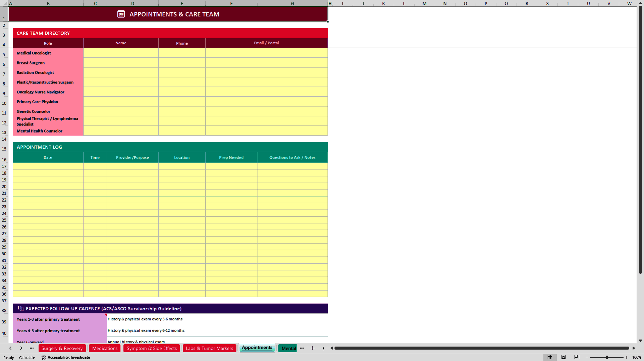The image size is (644, 361).
Task: Switch to Symptom & Side Effects sheet
Action: [x=152, y=348]
